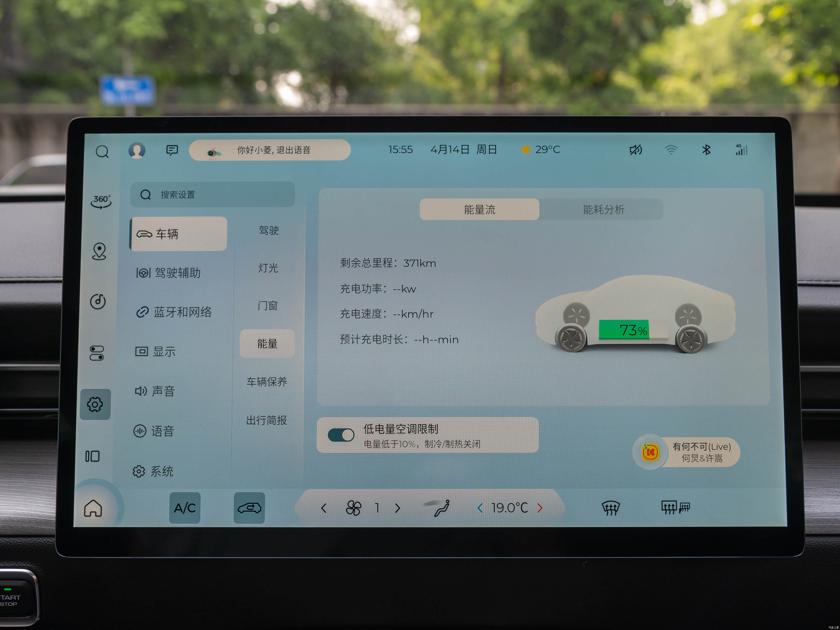Open the navigation map pin icon

tap(99, 251)
